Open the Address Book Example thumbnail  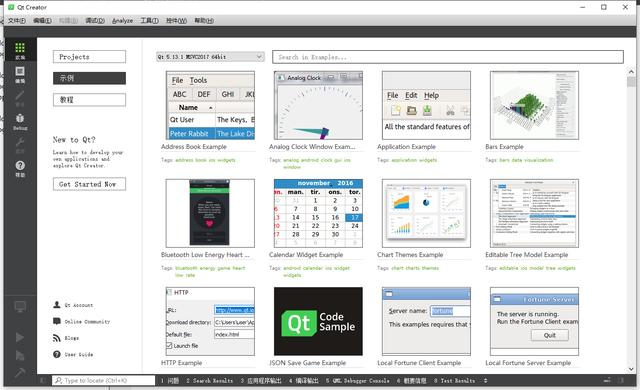210,105
